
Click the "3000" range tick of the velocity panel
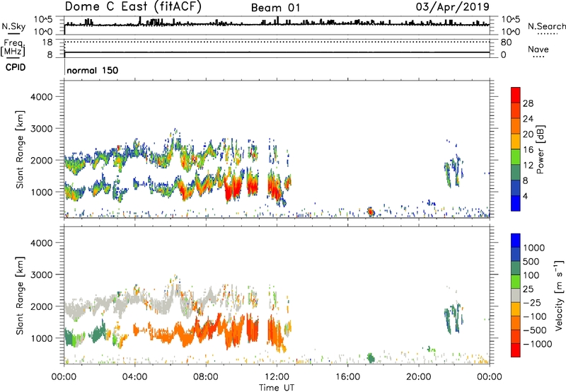[x=41, y=275]
